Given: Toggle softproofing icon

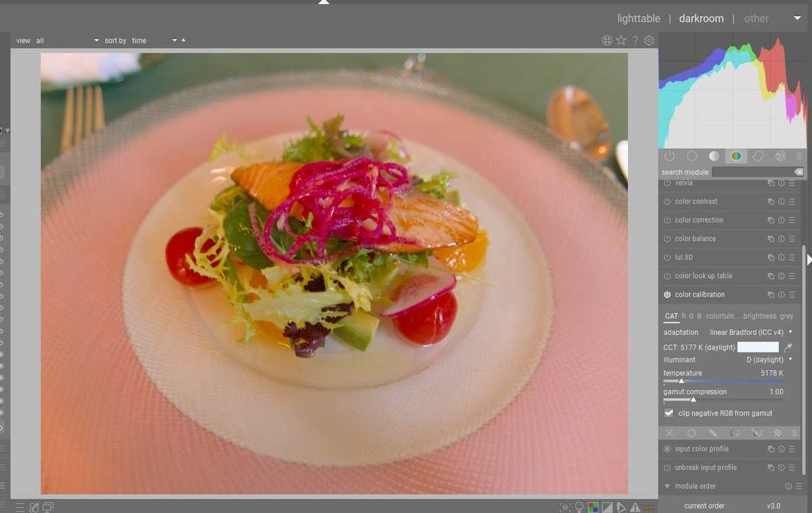Looking at the screenshot, I should 621,507.
